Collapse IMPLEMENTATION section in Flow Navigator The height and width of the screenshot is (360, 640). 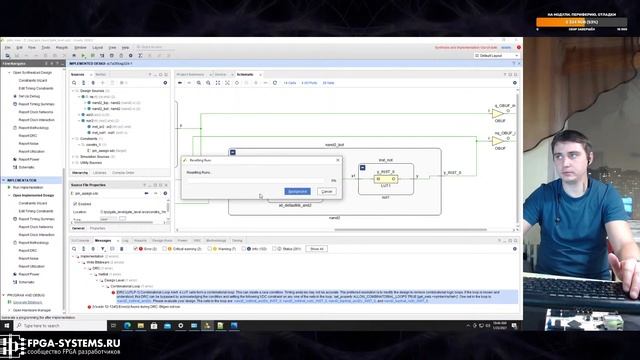[x=4, y=180]
